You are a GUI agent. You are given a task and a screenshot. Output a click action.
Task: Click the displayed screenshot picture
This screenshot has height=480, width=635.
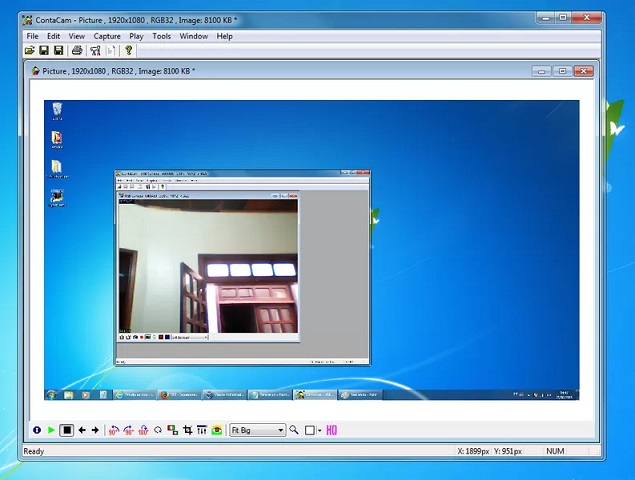[x=310, y=250]
